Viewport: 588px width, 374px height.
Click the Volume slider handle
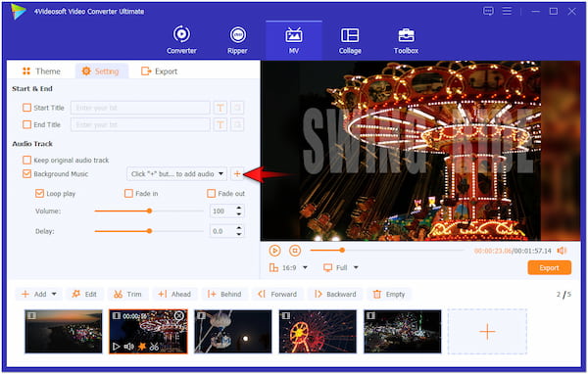pyautogui.click(x=149, y=210)
